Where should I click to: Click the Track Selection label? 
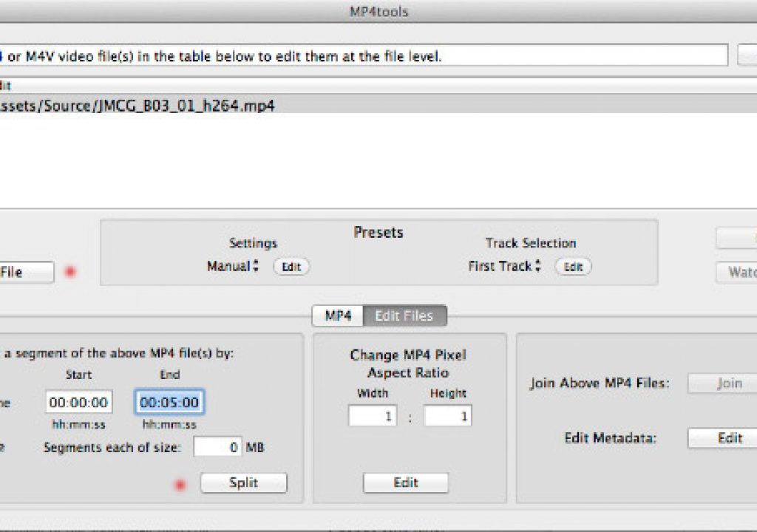531,243
